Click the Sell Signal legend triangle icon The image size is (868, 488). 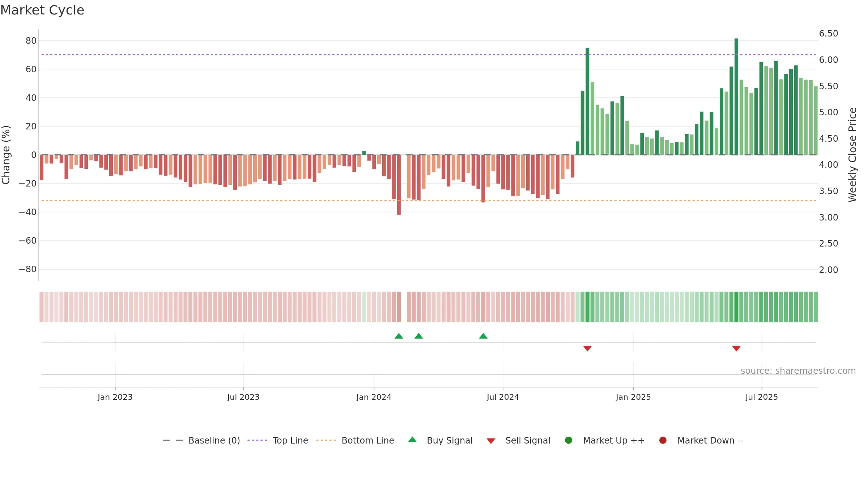click(x=491, y=441)
